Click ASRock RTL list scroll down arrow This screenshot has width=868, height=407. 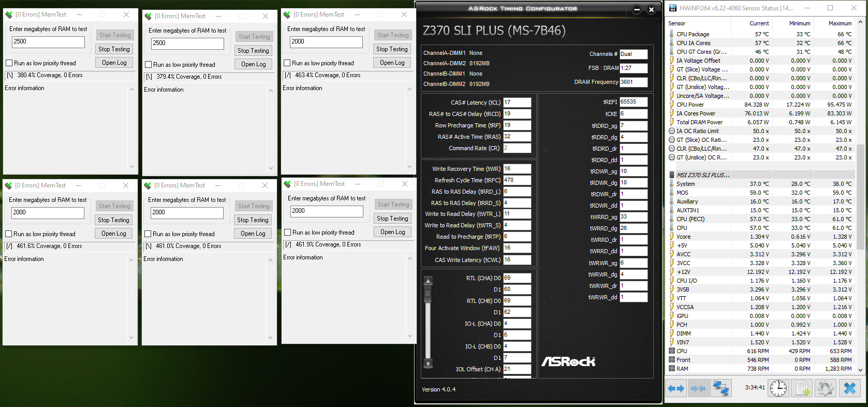428,364
